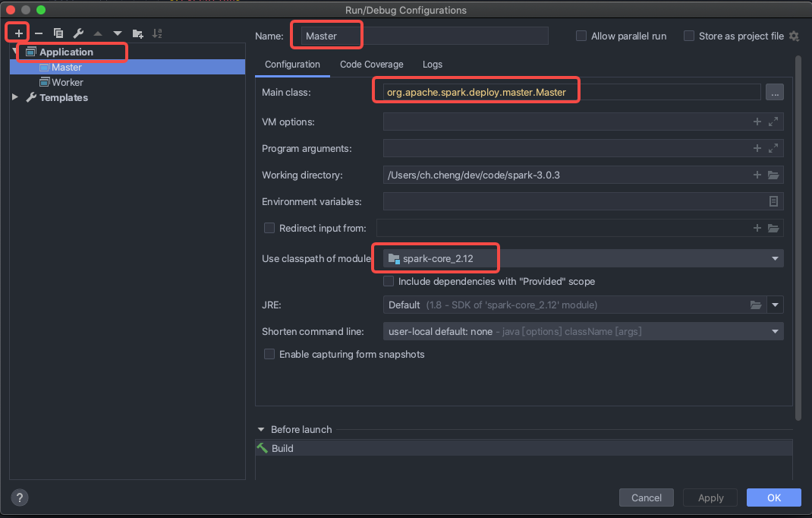Select the Worker configuration
The height and width of the screenshot is (518, 812).
coord(67,82)
